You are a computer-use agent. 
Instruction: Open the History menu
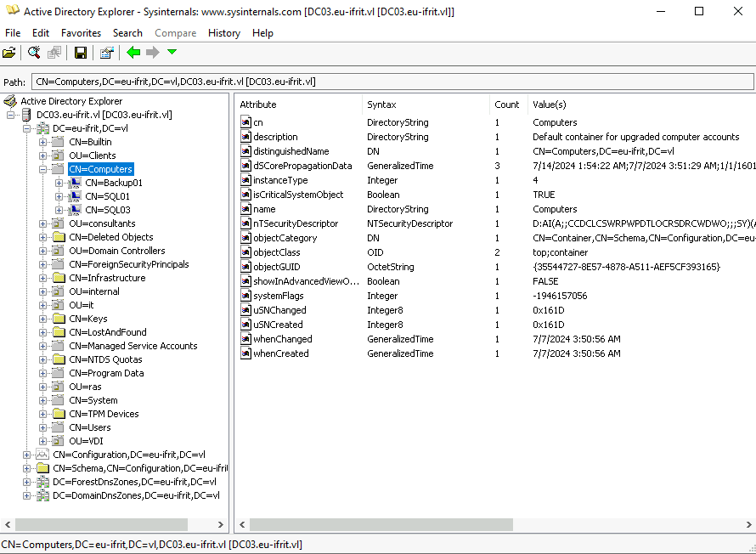coord(224,33)
